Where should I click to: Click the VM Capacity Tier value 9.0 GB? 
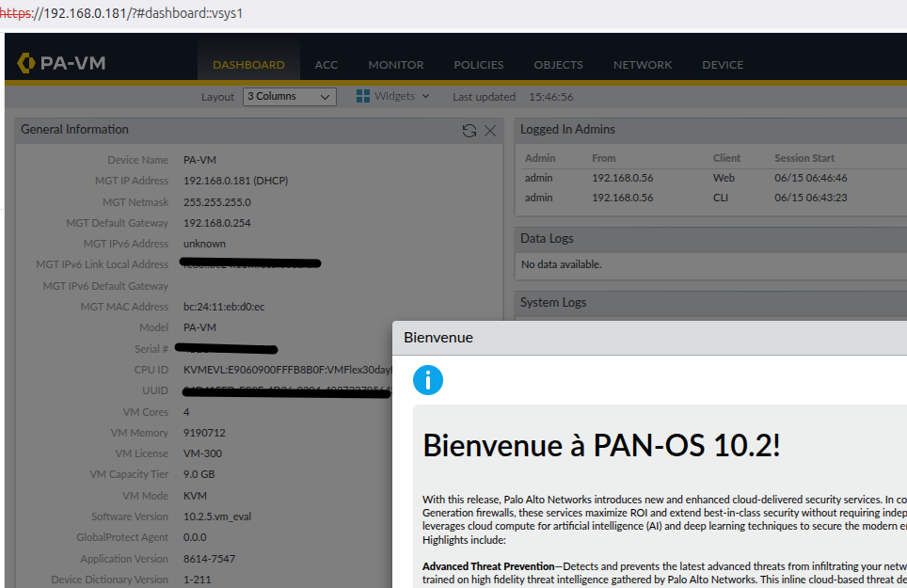(199, 475)
